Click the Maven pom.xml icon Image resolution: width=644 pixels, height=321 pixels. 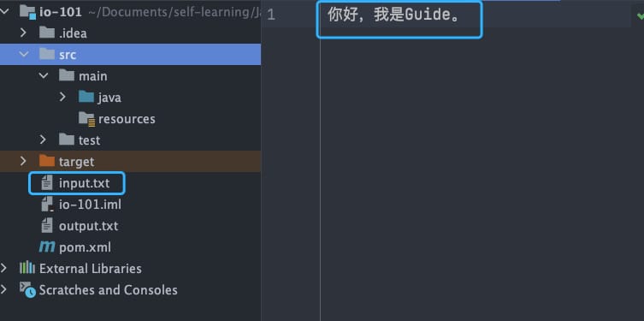(47, 247)
